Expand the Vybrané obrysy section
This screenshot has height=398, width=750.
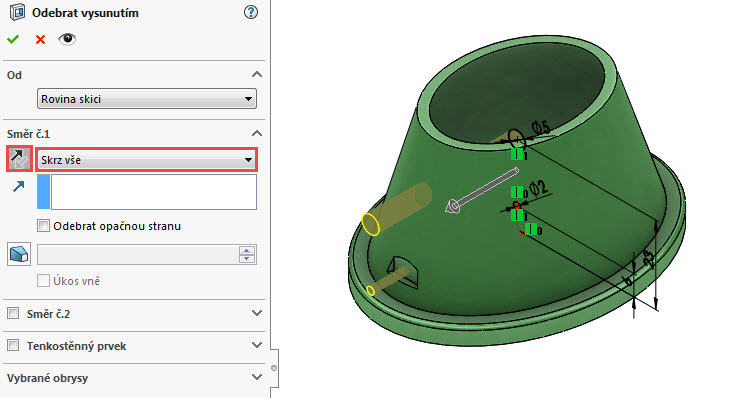coord(257,377)
